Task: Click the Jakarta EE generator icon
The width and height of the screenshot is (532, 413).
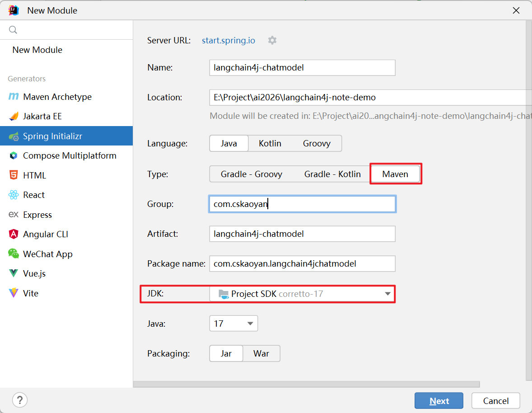Action: point(14,117)
